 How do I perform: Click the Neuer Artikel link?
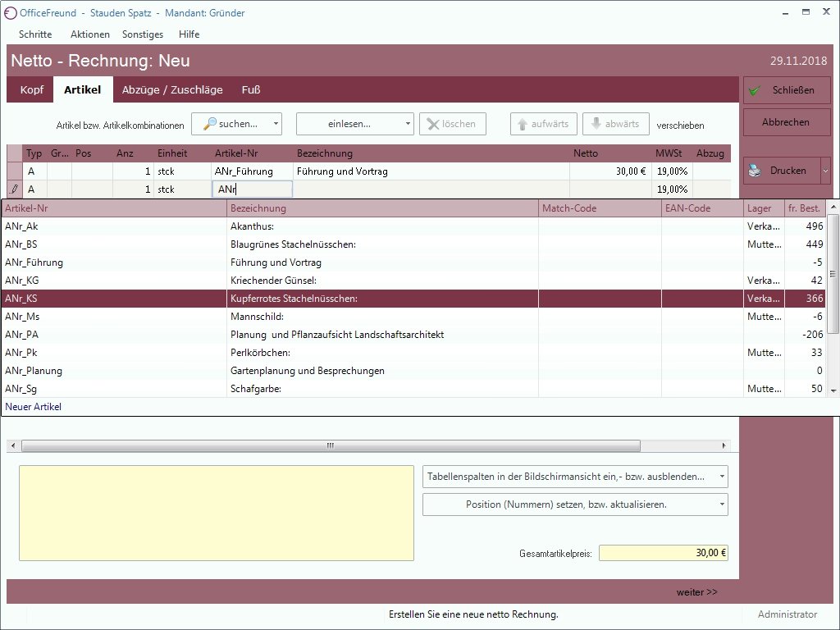pos(34,407)
